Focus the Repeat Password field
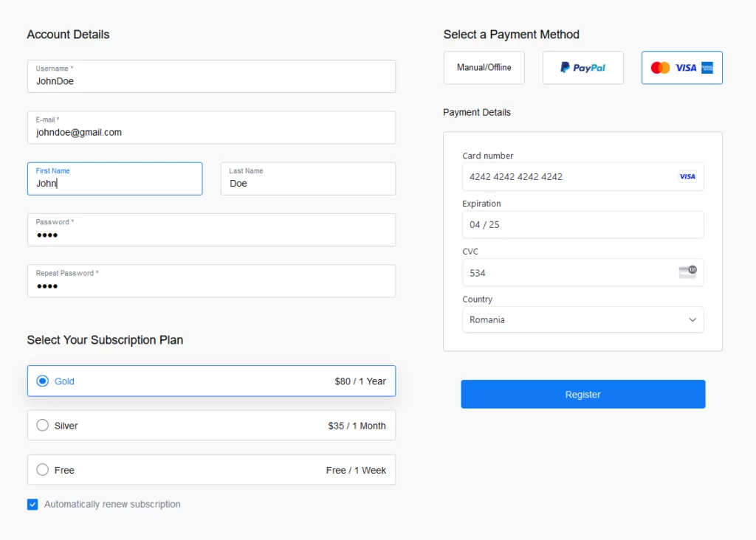Screen dimensions: 756x540 [211, 281]
